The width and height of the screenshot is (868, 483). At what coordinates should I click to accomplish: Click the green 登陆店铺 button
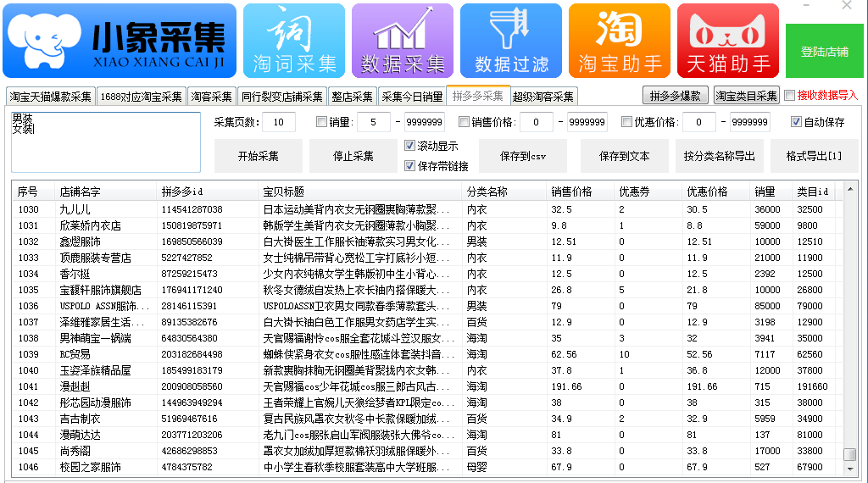[x=824, y=52]
